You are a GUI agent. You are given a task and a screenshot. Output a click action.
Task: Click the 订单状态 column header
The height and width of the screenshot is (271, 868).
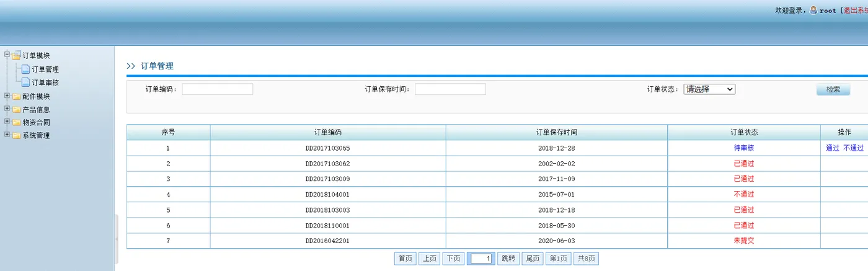[x=744, y=133]
